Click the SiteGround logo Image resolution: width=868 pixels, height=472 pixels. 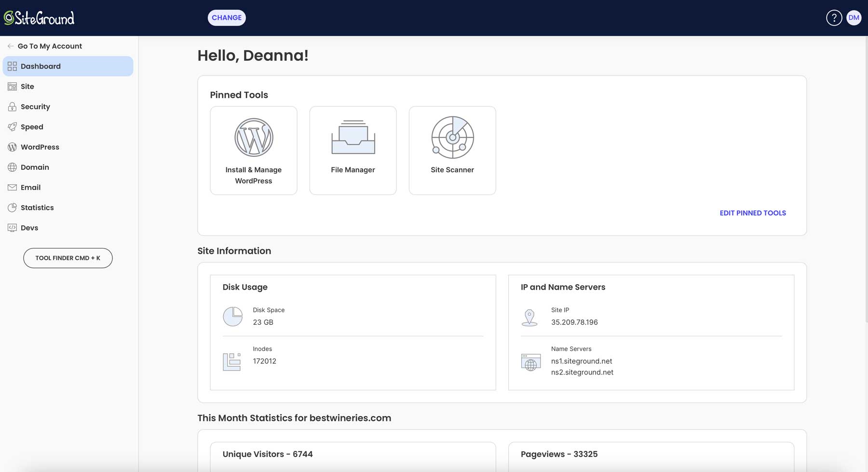(x=40, y=17)
